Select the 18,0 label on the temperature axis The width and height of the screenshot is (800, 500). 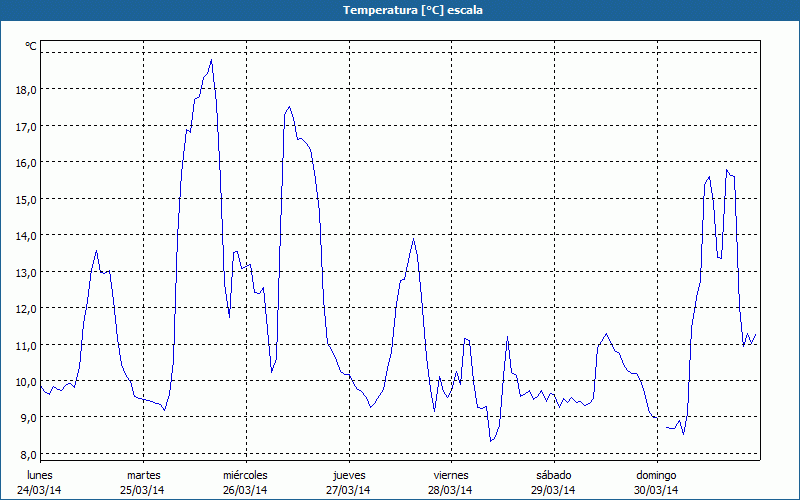[x=26, y=89]
